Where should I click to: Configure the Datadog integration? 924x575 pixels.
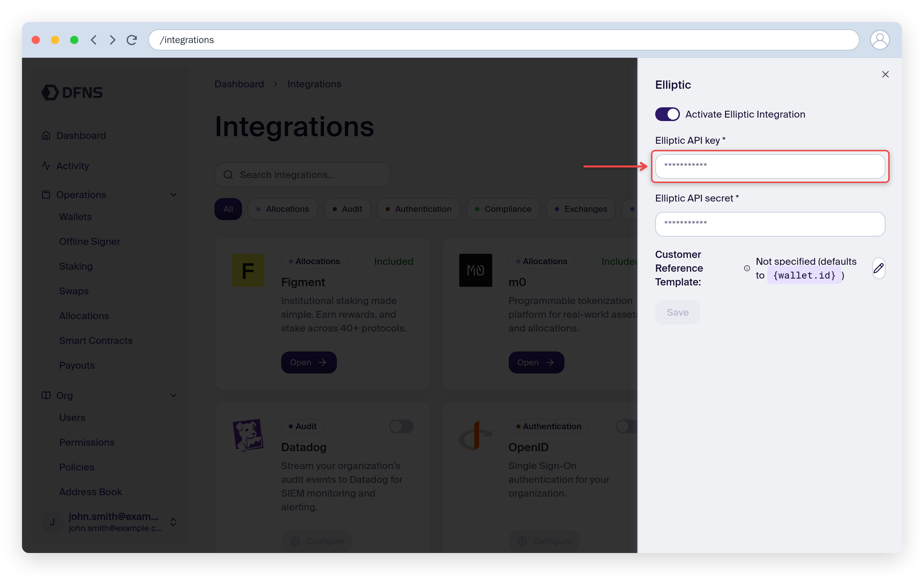(317, 541)
